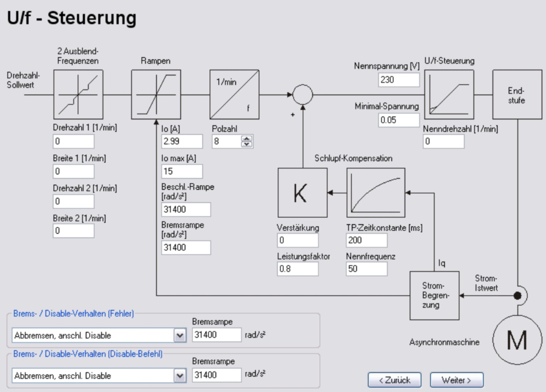Click the low-pass filter curve block
Image resolution: width=546 pixels, height=392 pixels.
pos(376,193)
